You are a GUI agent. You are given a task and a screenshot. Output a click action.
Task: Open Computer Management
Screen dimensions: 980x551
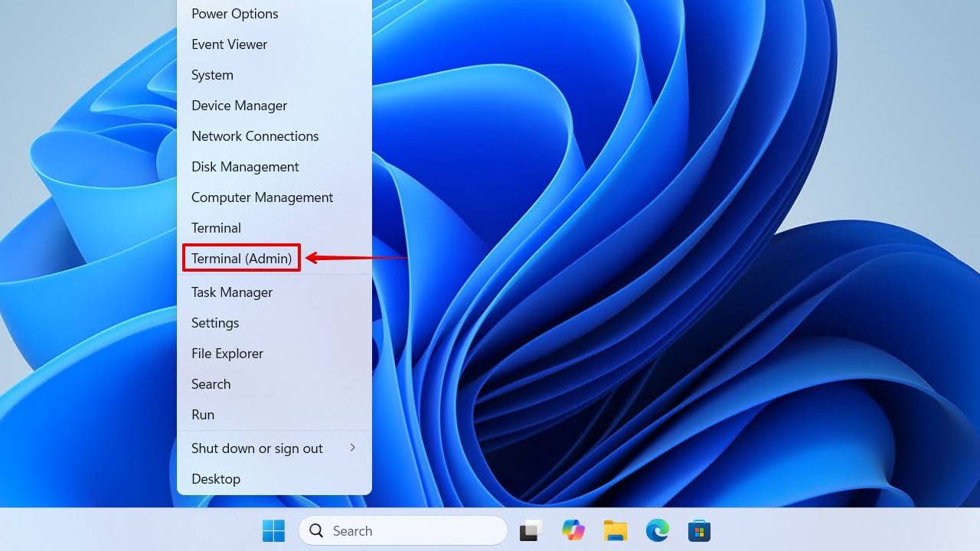[x=262, y=197]
